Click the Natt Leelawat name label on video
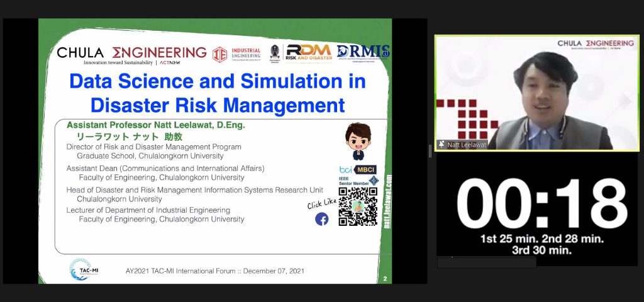 pos(466,145)
